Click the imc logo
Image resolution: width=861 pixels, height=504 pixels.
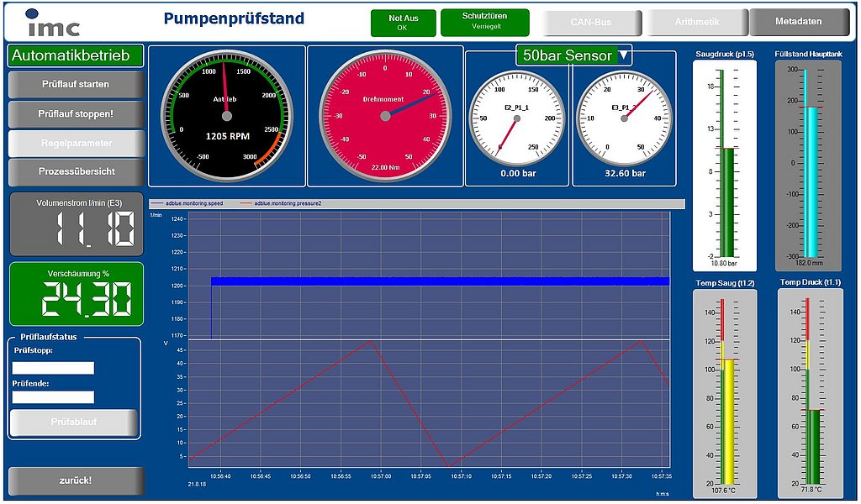[52, 23]
